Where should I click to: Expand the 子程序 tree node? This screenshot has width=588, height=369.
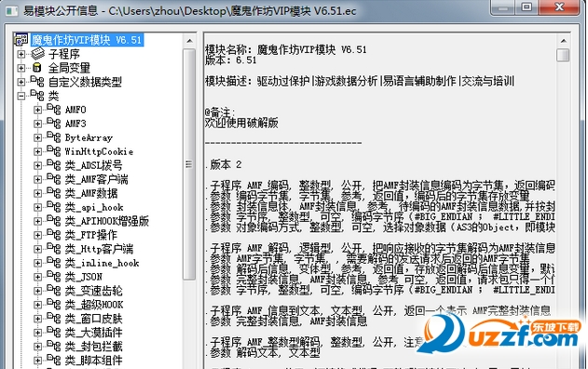[x=21, y=54]
